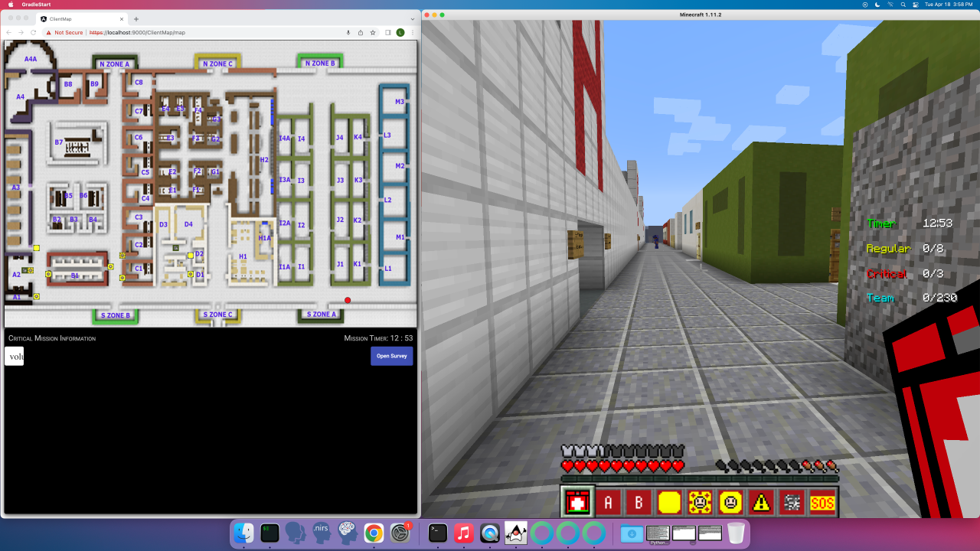Select the regular victim face hotbar slot

(731, 502)
